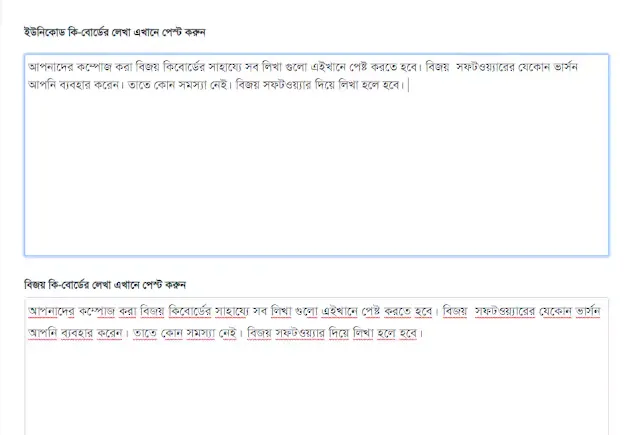Screen dimensions: 640x435
Task: Click the word 'সমস্যা' in the Bijoy box
Action: [200, 333]
